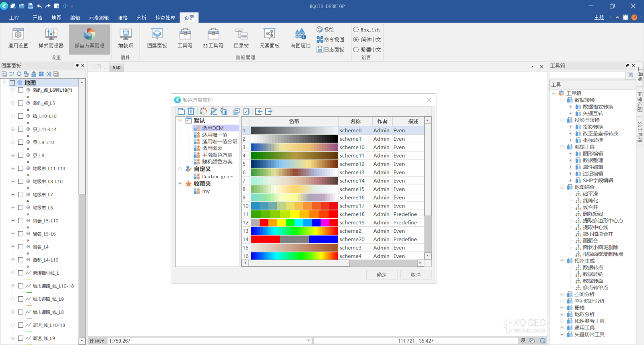
Task: Click the 通用设置 general settings icon
Action: 18,39
